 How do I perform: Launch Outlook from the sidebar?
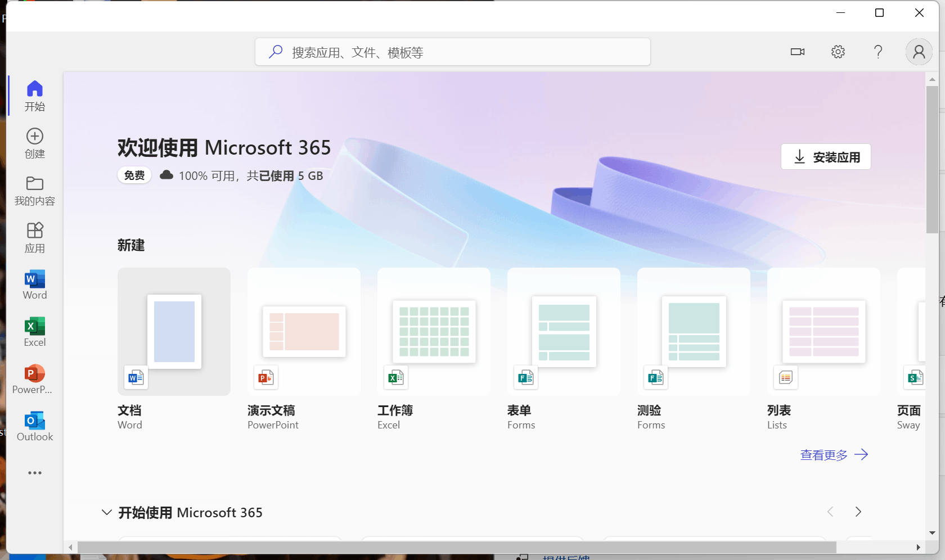tap(35, 426)
